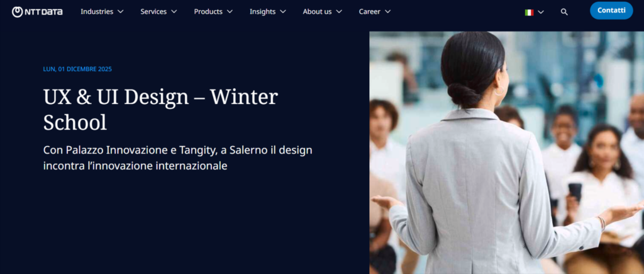Click the presenter hero image
Image resolution: width=644 pixels, height=274 pixels.
(506, 152)
